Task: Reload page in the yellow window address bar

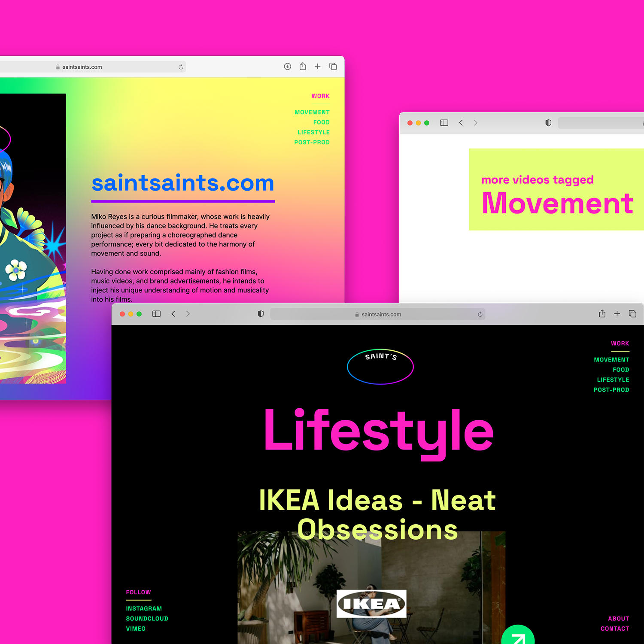Action: coord(181,67)
